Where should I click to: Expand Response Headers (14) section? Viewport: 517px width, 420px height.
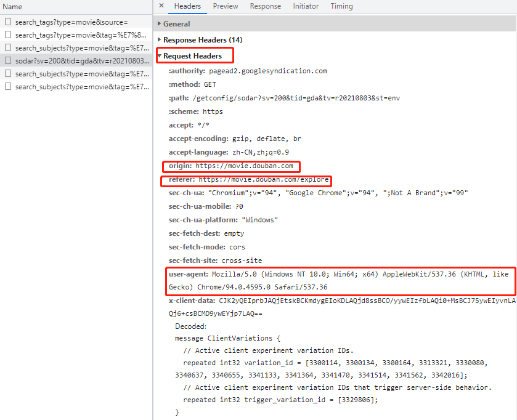[x=200, y=40]
